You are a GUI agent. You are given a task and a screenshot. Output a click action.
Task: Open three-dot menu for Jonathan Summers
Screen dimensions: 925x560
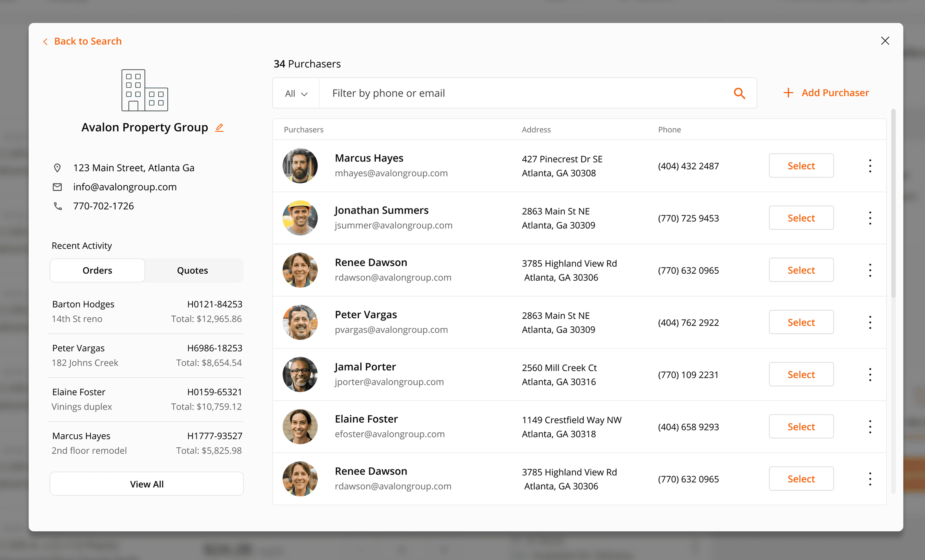click(870, 218)
